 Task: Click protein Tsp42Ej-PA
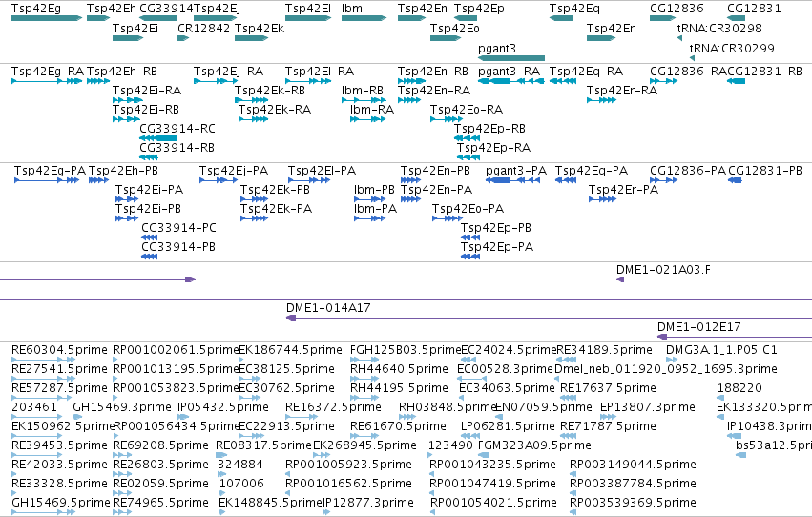tap(234, 171)
